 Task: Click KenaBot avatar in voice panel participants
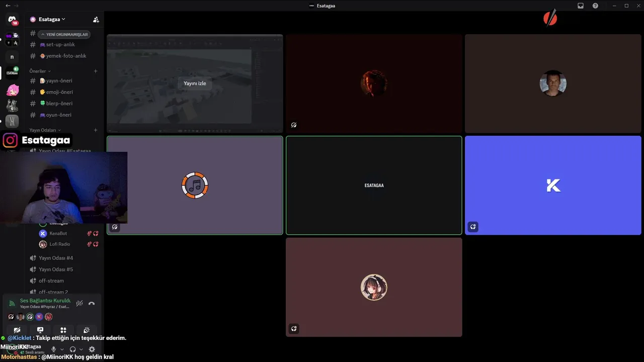click(x=39, y=317)
